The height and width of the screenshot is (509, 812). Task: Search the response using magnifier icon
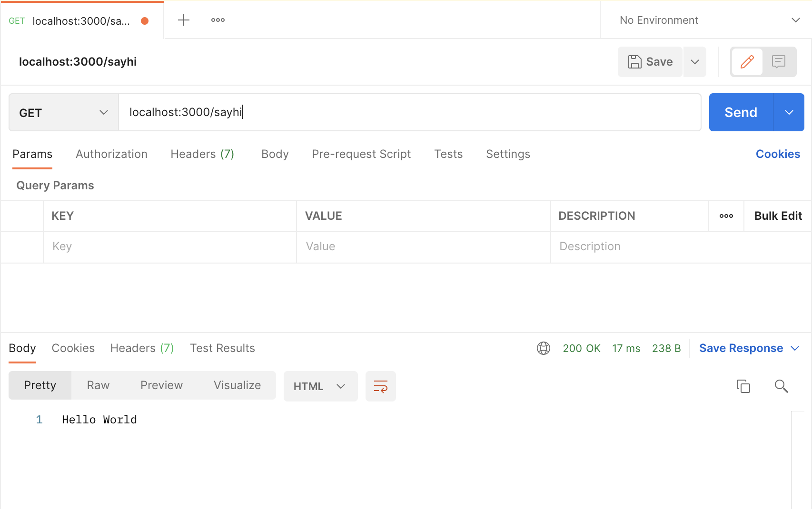pyautogui.click(x=781, y=386)
